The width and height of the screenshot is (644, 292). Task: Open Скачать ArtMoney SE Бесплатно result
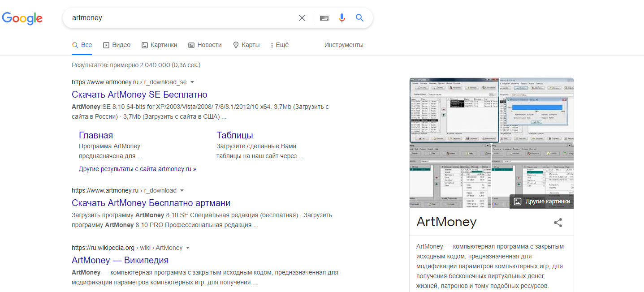[139, 94]
